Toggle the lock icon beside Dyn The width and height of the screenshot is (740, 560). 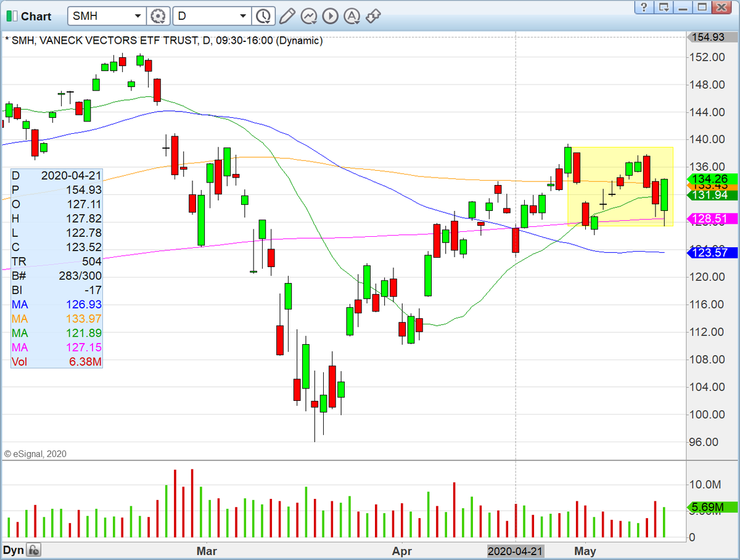click(34, 550)
